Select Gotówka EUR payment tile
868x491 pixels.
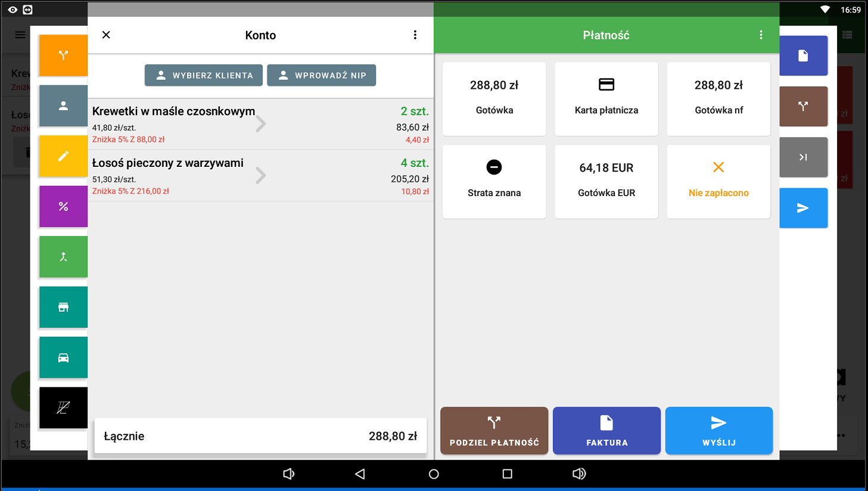click(606, 182)
